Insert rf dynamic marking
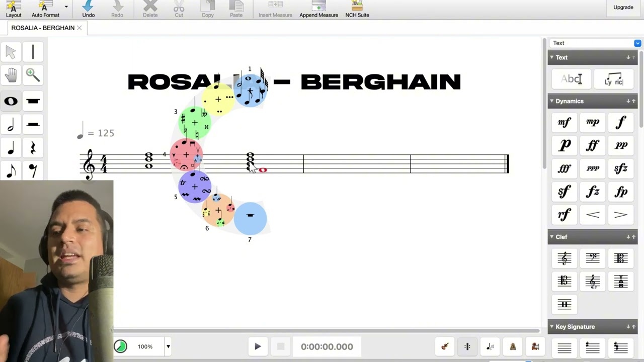Image resolution: width=644 pixels, height=362 pixels. click(x=565, y=215)
